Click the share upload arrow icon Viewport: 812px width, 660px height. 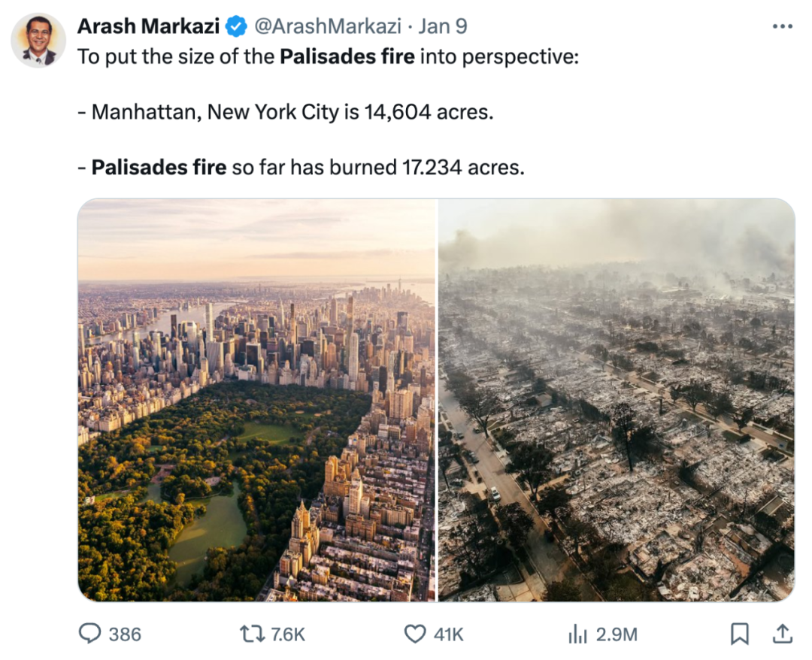pyautogui.click(x=783, y=634)
